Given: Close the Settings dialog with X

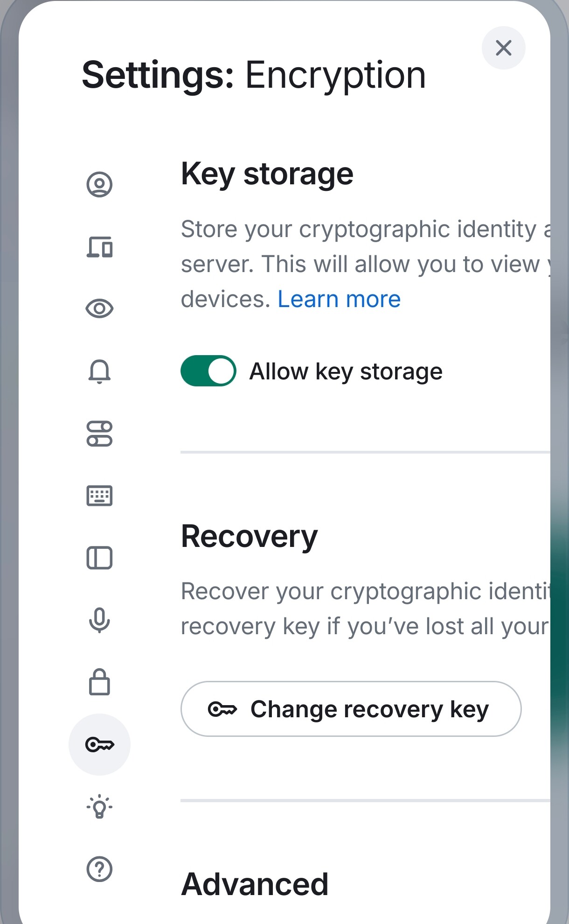Looking at the screenshot, I should [503, 48].
